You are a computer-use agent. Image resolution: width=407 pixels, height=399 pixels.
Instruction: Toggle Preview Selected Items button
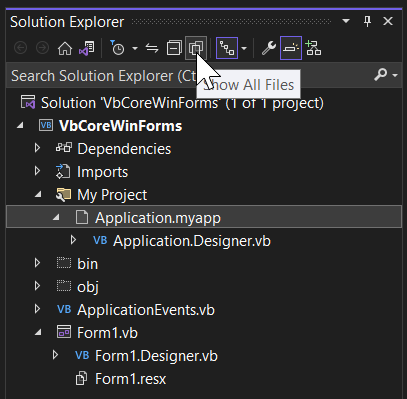pyautogui.click(x=291, y=48)
